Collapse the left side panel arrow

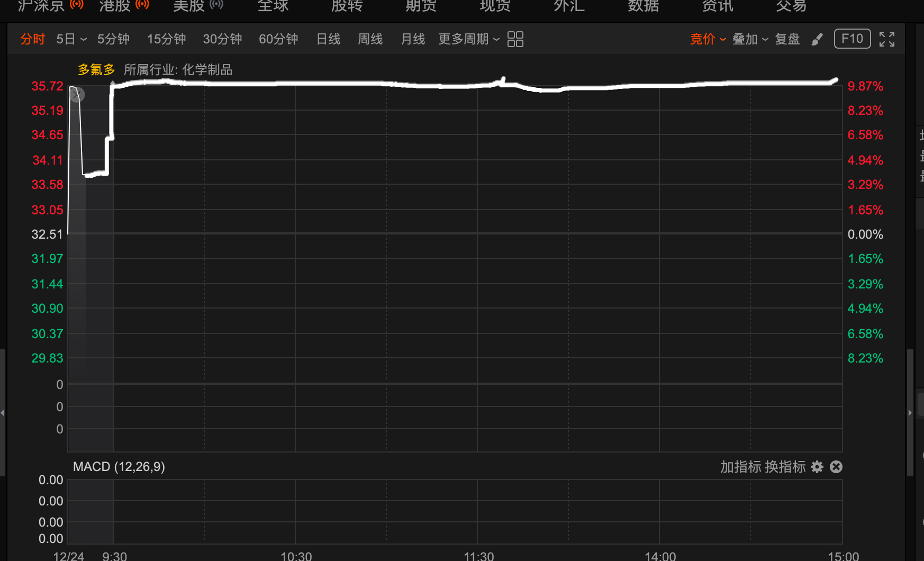tap(3, 413)
